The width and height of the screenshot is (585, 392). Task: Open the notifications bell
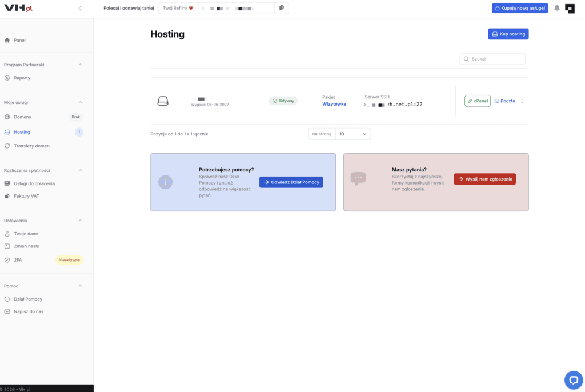click(556, 8)
